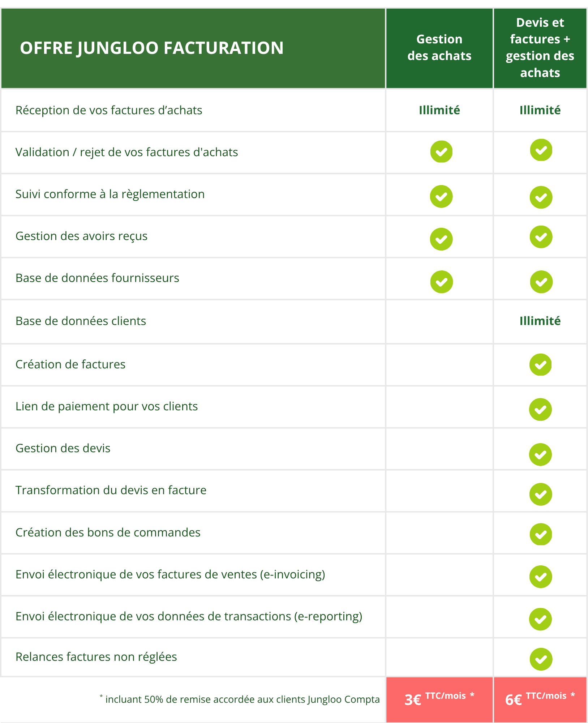This screenshot has width=588, height=723.
Task: Click checkmark for Validation in Gestion des achats
Action: tap(441, 151)
